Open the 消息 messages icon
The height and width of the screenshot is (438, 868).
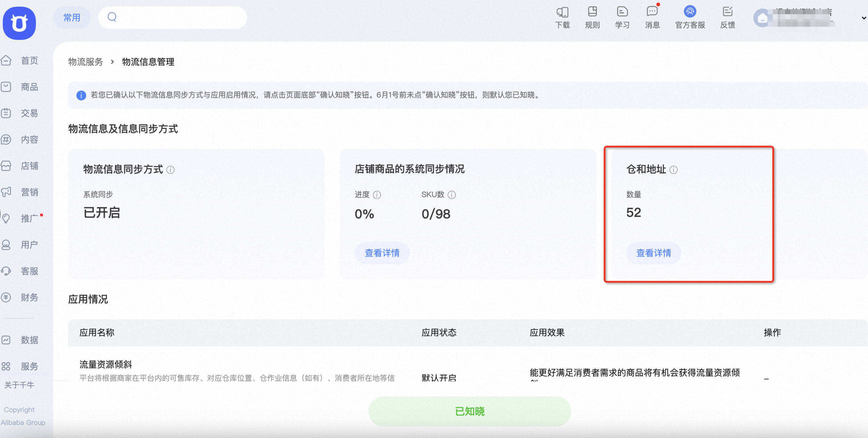(652, 12)
